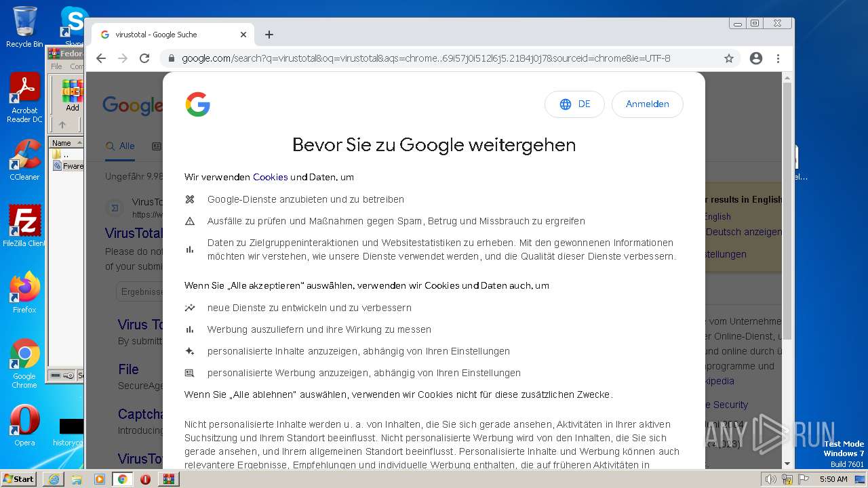Click the page scrollbar up arrow
Screen dimensions: 868x488
tap(787, 79)
